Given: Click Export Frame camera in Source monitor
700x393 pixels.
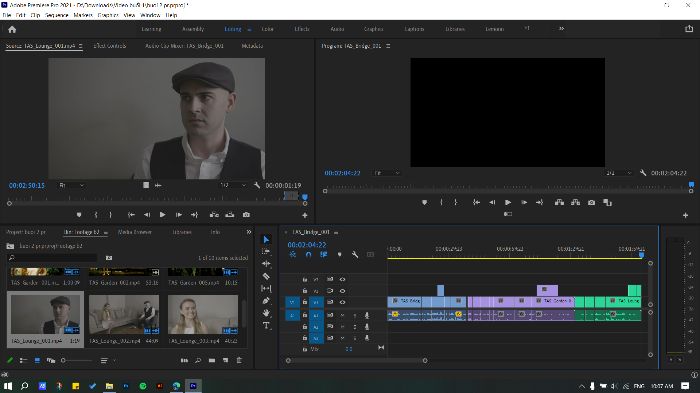Looking at the screenshot, I should pos(246,215).
